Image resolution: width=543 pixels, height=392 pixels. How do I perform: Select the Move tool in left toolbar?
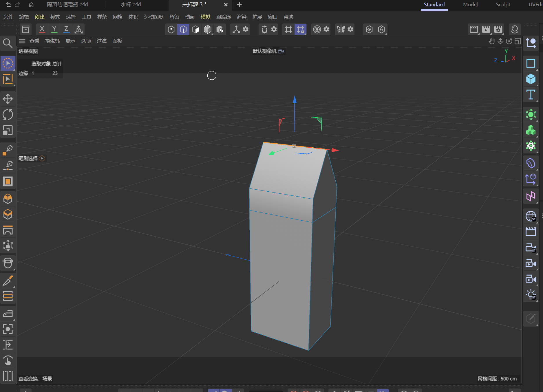click(8, 99)
